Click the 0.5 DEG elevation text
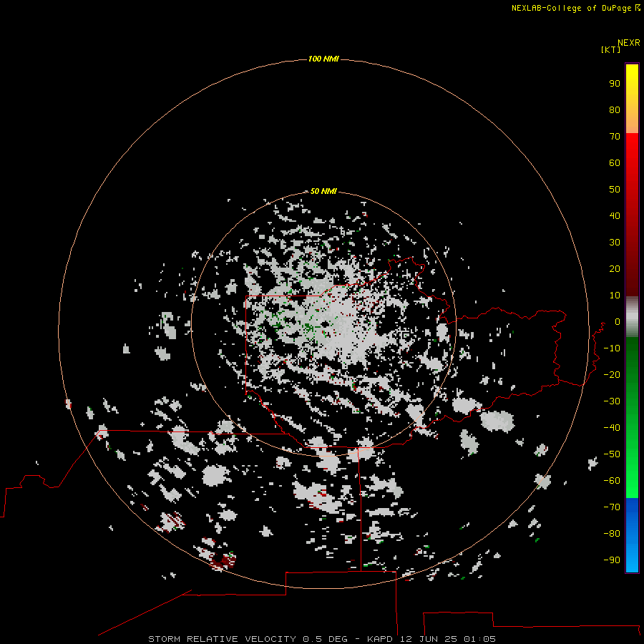Viewport: 644px width, 644px height. (x=325, y=639)
